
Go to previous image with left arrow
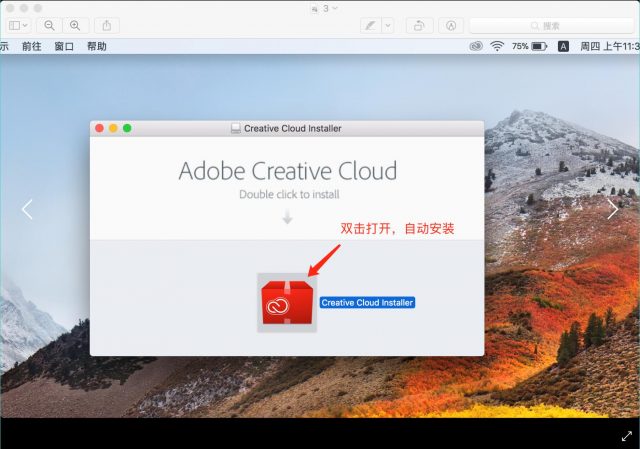coord(27,209)
